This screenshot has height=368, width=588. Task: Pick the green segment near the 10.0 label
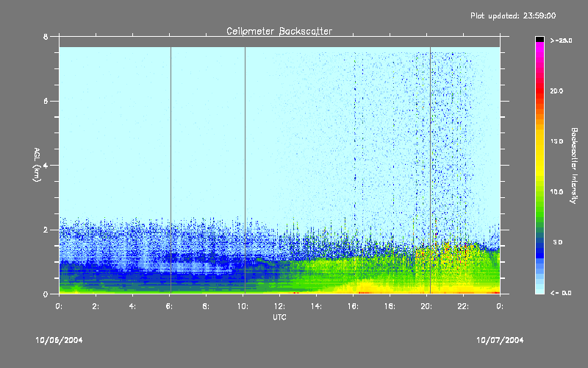click(539, 192)
